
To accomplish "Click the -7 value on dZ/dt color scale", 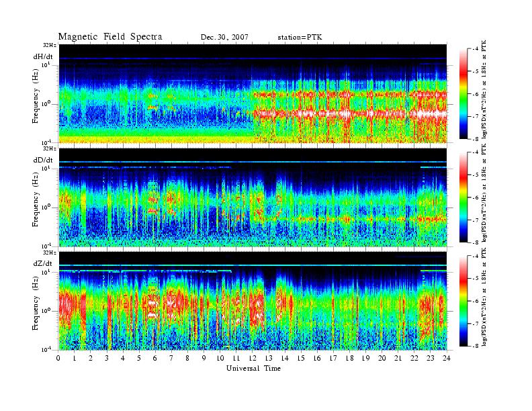I will tap(475, 324).
